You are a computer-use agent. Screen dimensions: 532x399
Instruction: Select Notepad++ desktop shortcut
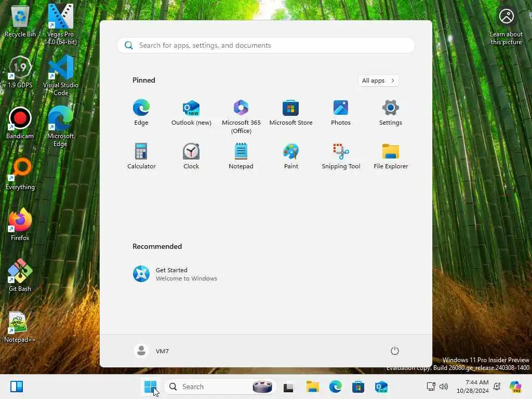coord(20,327)
